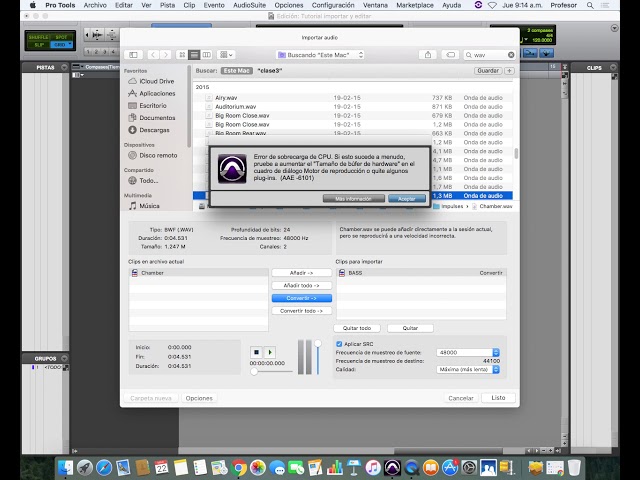Click the share icon in the import dialog

point(428,55)
